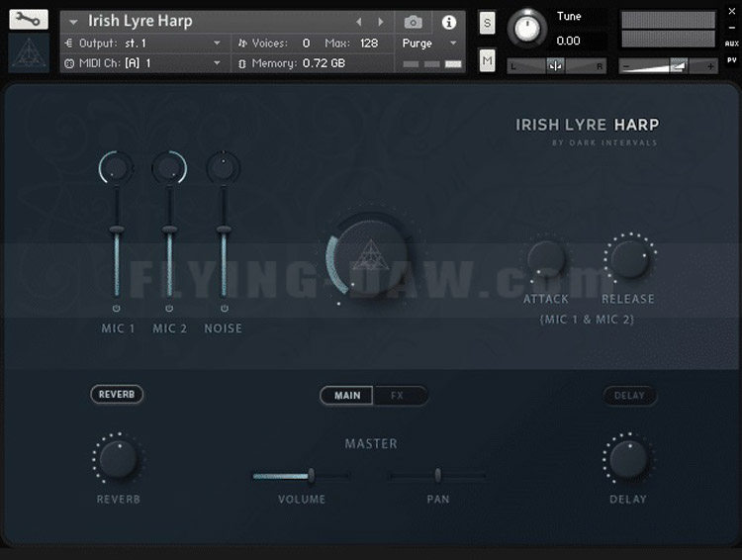The width and height of the screenshot is (742, 560).
Task: Toggle the AUX sends button
Action: (731, 44)
